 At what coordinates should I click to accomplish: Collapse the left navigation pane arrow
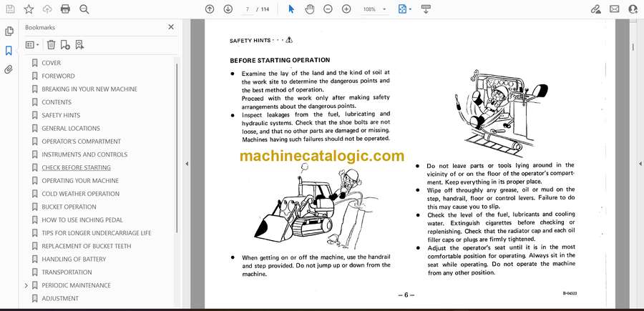(x=187, y=164)
